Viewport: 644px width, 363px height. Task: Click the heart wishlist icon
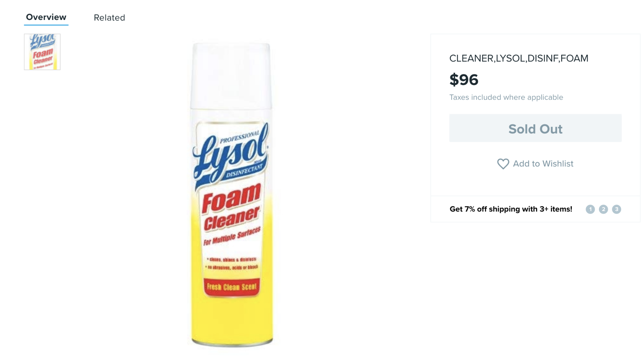503,164
